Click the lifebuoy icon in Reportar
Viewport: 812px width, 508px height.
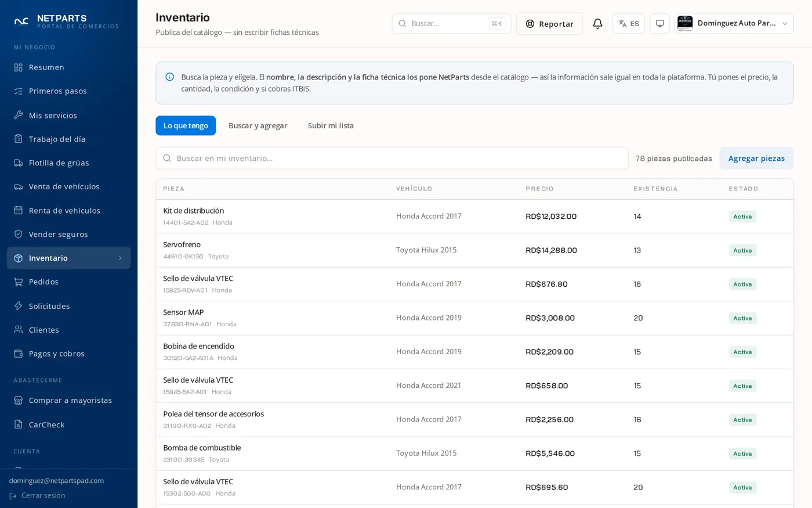tap(530, 24)
